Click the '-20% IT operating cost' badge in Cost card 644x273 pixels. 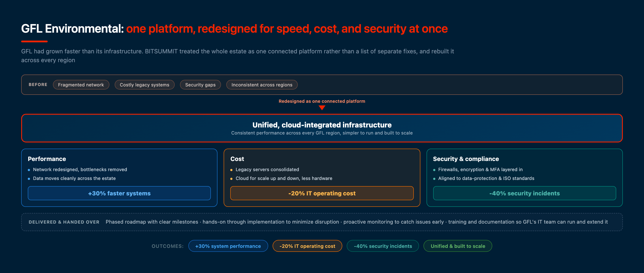pos(322,193)
